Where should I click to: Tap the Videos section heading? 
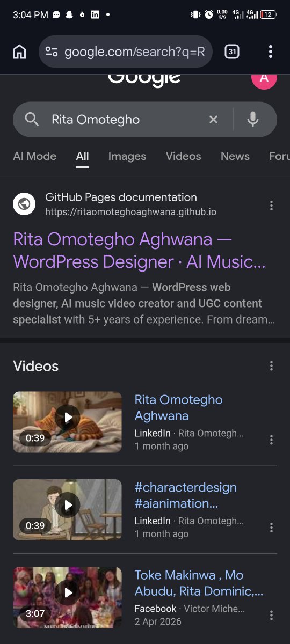click(35, 366)
